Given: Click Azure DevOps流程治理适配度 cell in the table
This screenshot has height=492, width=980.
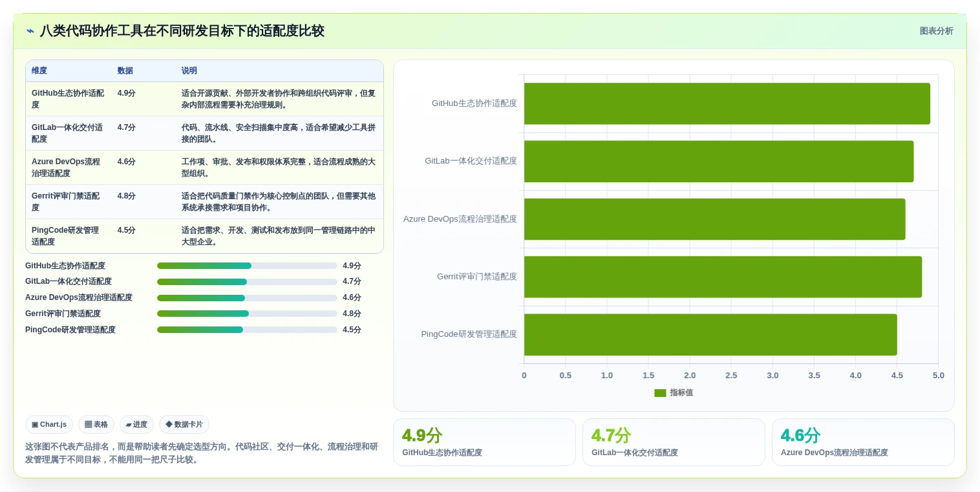Looking at the screenshot, I should point(68,167).
